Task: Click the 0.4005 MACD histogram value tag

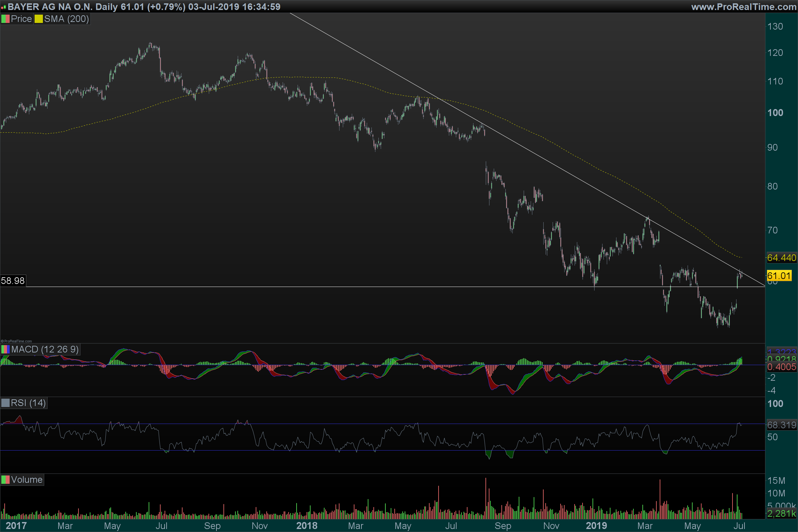Action: click(x=781, y=367)
